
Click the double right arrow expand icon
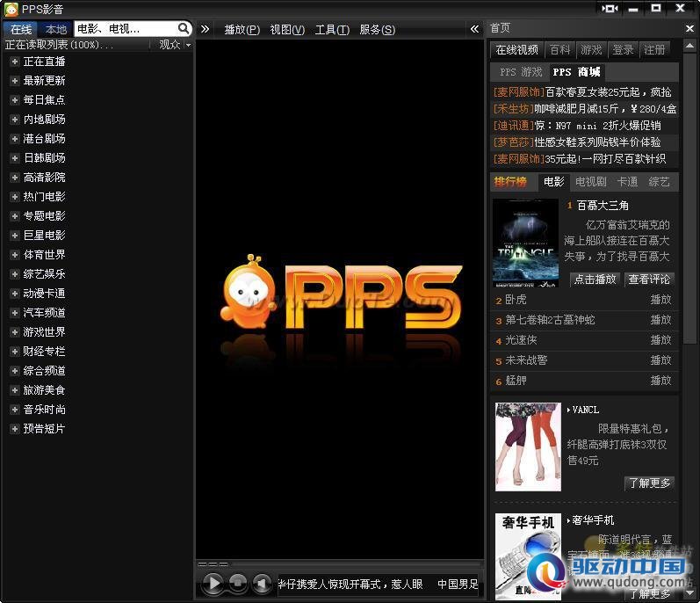coord(205,30)
